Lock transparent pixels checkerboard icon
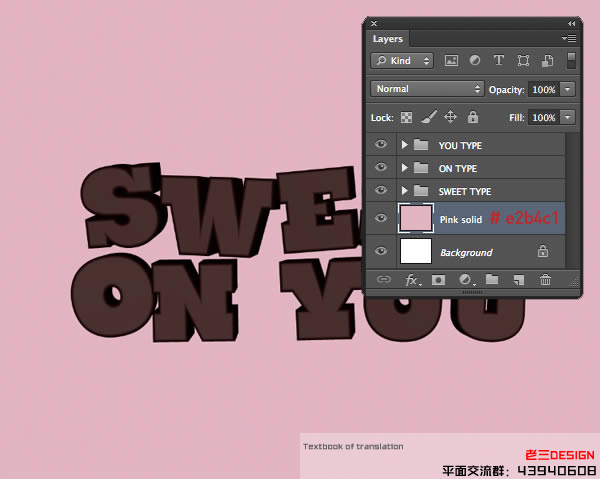The image size is (600, 479). pyautogui.click(x=407, y=117)
